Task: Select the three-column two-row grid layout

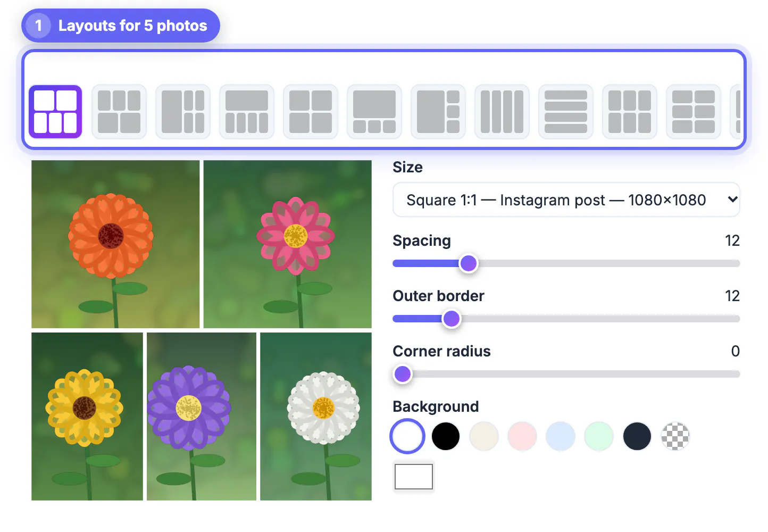Action: tap(630, 112)
